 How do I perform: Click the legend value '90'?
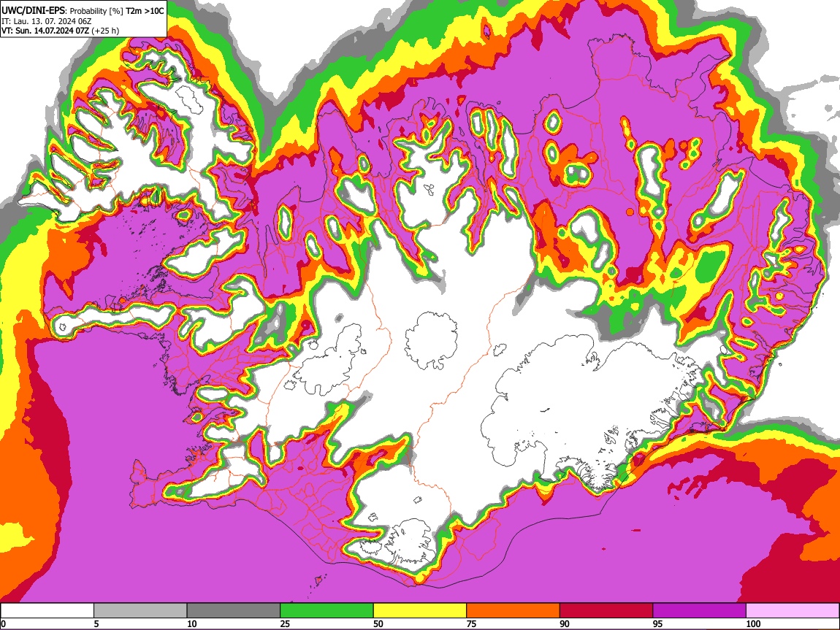[x=565, y=623]
